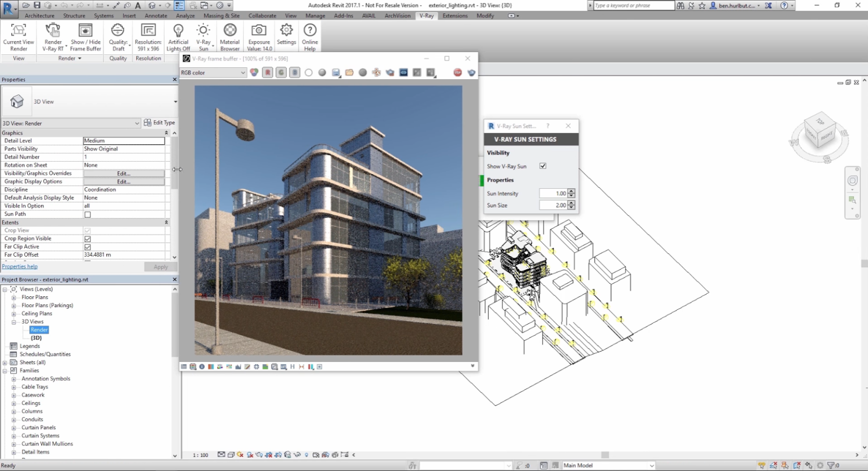
Task: Click the Sun Intensity value field
Action: (553, 193)
